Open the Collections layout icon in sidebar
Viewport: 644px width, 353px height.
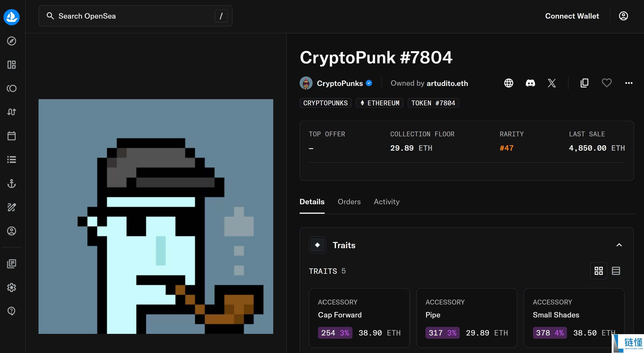coord(12,65)
